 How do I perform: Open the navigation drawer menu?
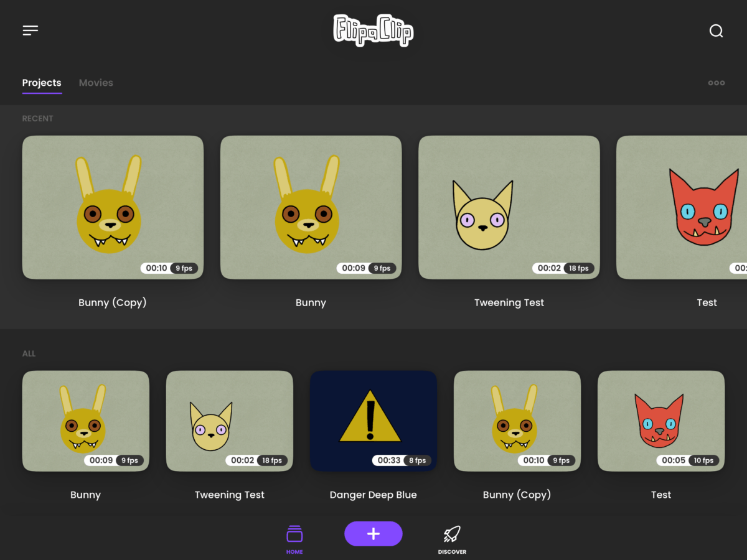30,30
